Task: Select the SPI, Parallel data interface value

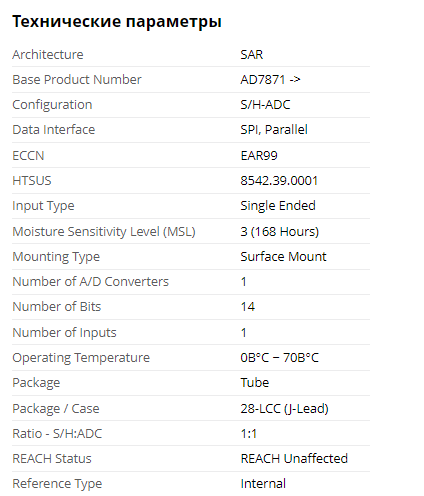Action: tap(274, 130)
